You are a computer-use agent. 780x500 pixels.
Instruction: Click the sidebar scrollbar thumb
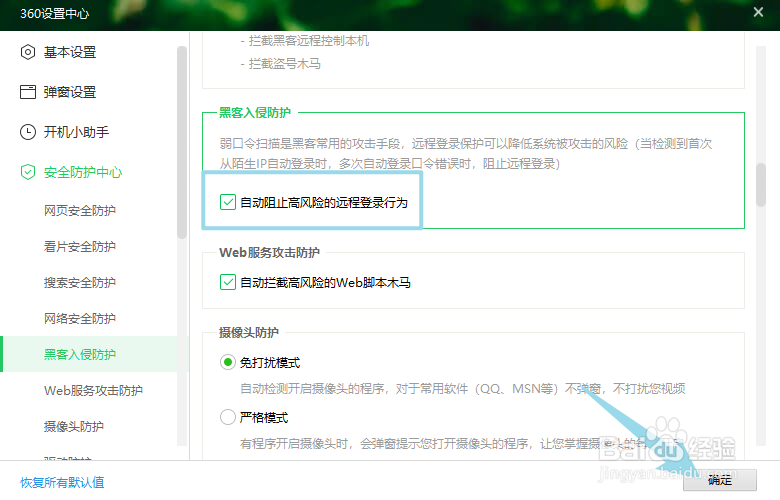tap(182, 142)
